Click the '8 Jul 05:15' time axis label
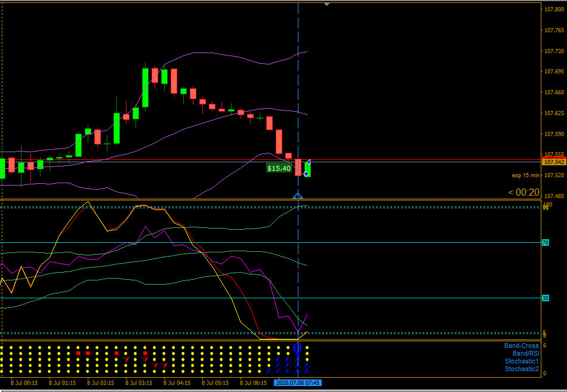Image resolution: width=567 pixels, height=392 pixels. point(215,382)
